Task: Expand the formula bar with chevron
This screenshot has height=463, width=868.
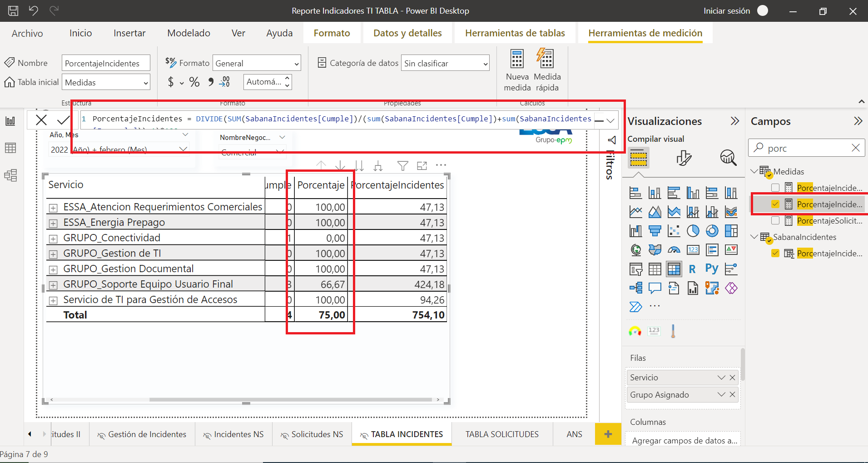Action: [610, 120]
